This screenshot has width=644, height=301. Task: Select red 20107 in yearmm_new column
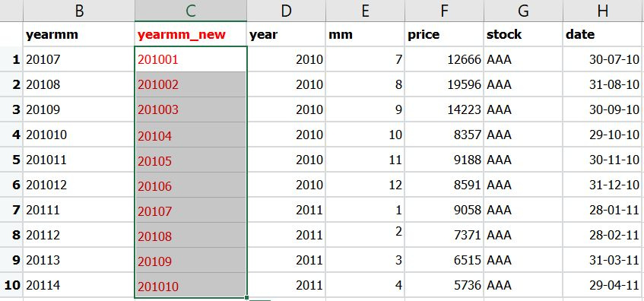click(191, 210)
